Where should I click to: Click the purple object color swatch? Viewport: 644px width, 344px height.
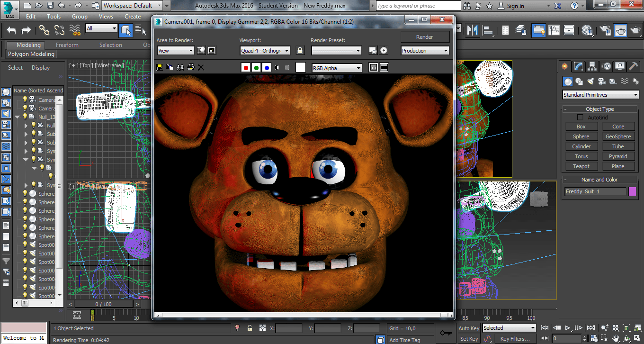click(632, 191)
